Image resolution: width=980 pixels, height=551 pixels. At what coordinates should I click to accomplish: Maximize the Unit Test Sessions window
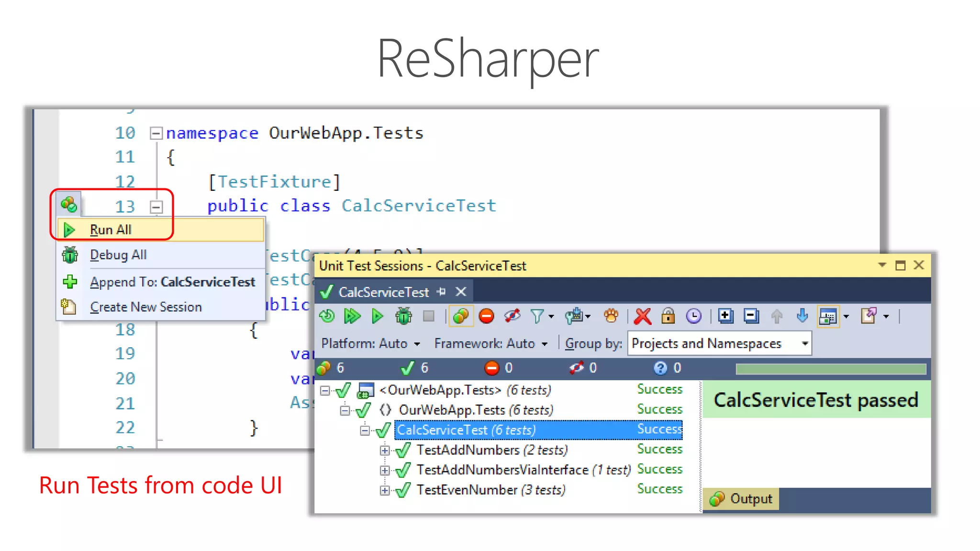(x=900, y=265)
